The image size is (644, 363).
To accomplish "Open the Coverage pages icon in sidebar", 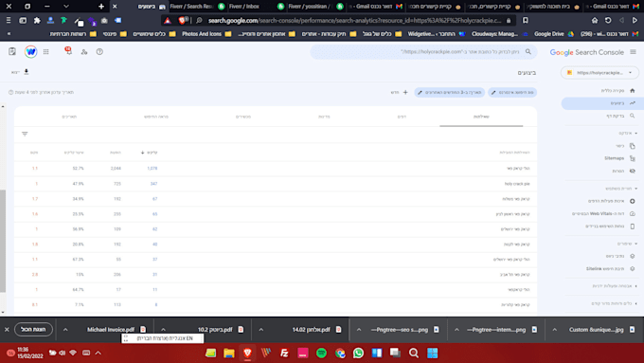I will [632, 146].
